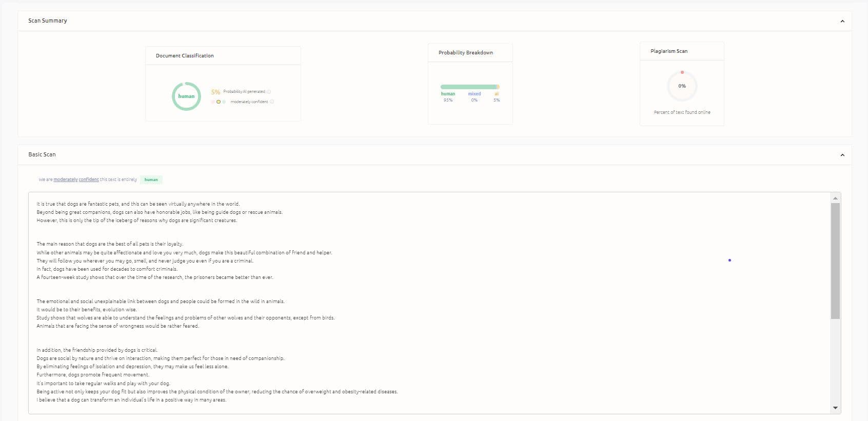Click the 5% AI probability value
The width and height of the screenshot is (868, 421).
coord(215,92)
